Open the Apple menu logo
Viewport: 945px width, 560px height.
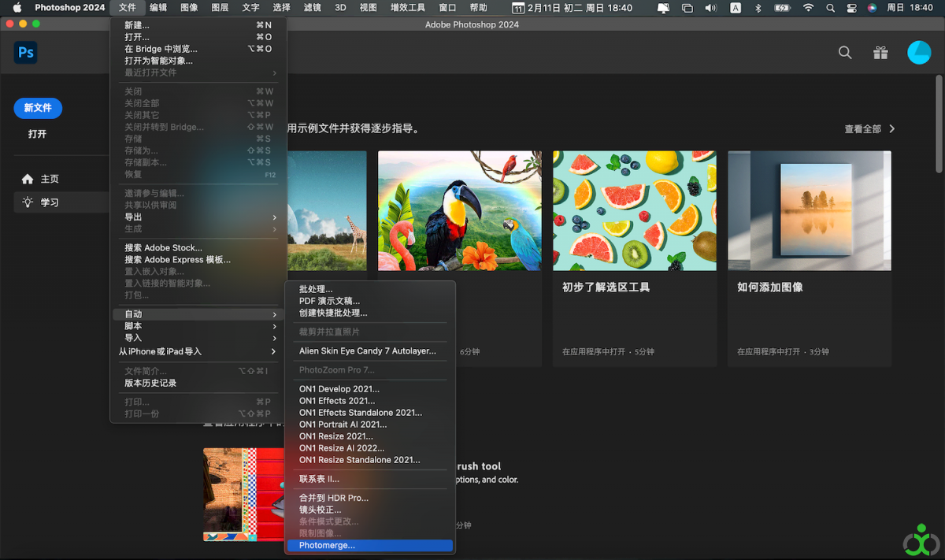point(17,8)
